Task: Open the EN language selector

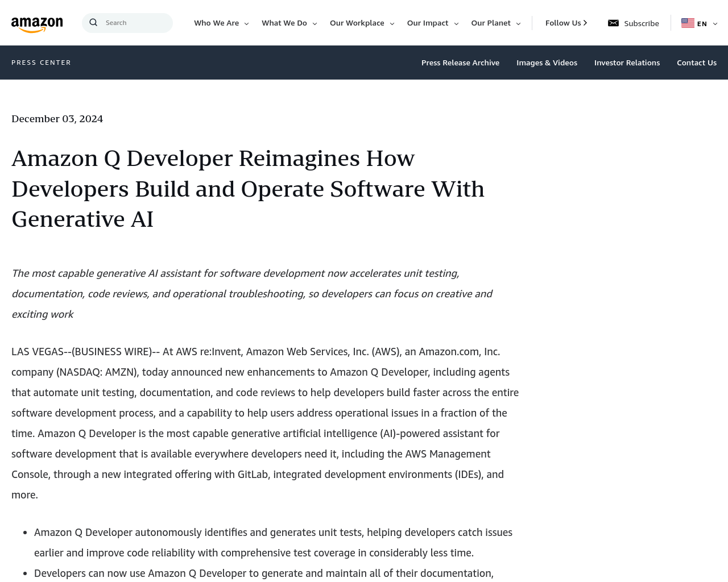Action: coord(702,23)
